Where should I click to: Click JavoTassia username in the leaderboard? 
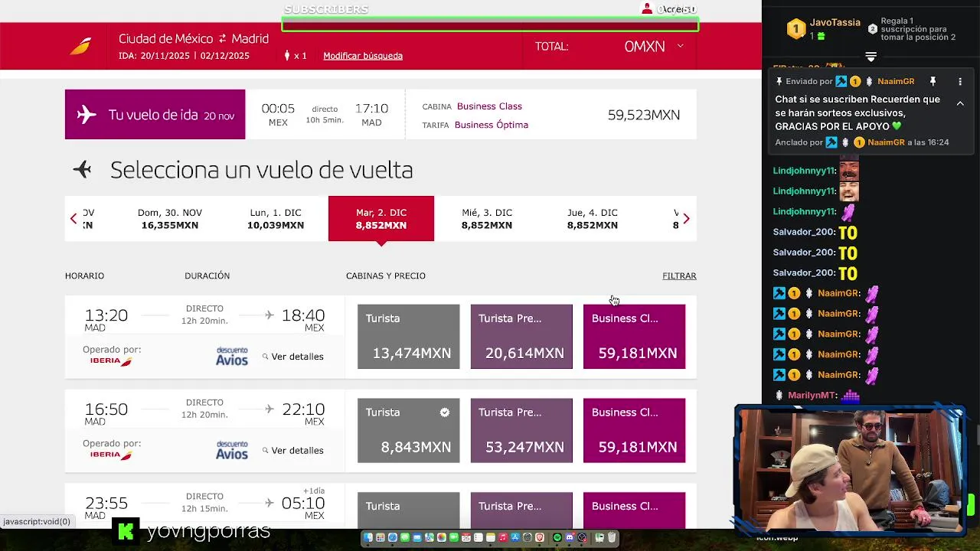(835, 23)
